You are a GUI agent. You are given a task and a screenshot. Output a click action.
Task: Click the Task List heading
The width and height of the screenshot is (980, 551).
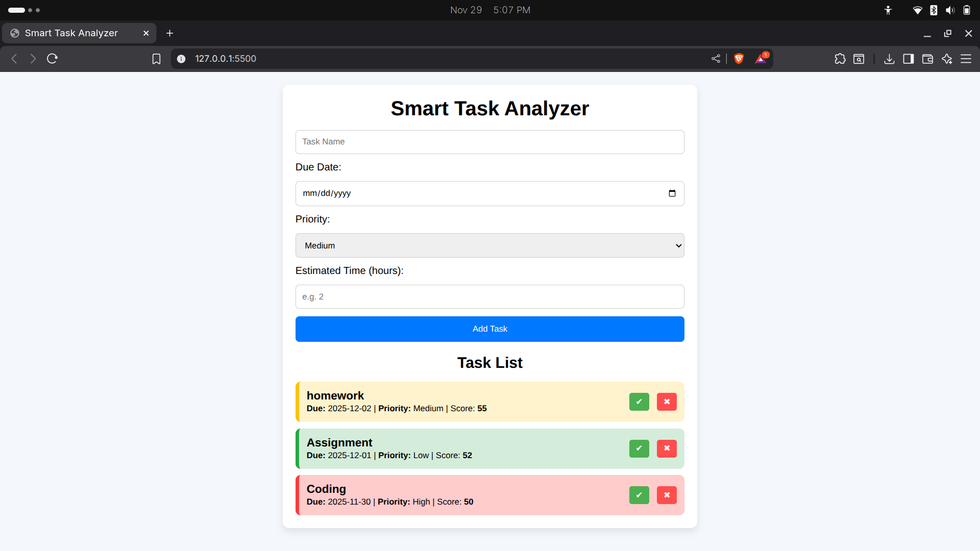(489, 362)
